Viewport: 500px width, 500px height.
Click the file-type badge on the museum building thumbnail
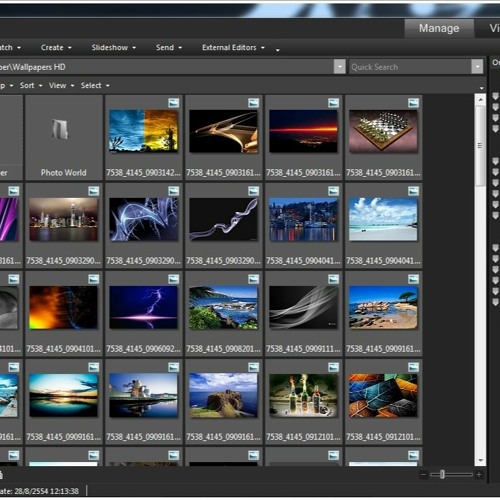tap(174, 367)
